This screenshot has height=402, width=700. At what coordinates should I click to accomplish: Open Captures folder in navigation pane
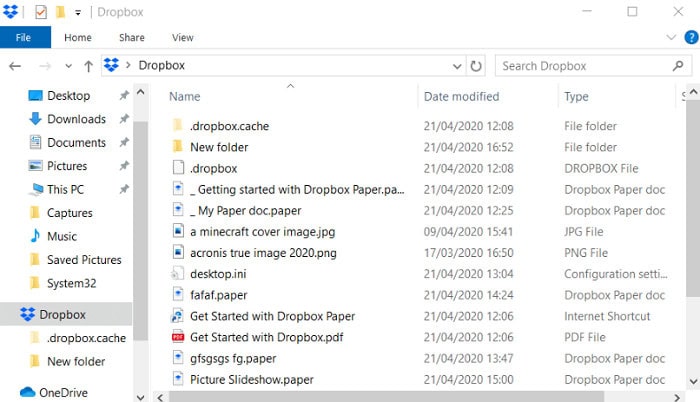coord(70,213)
